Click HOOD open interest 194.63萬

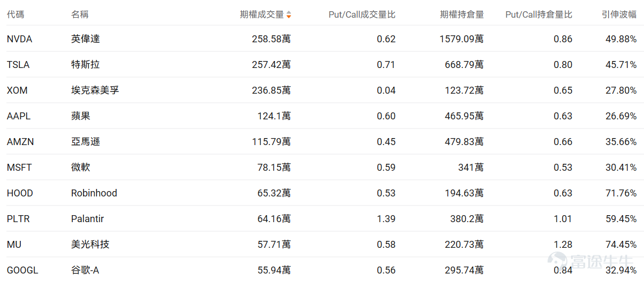(x=465, y=193)
